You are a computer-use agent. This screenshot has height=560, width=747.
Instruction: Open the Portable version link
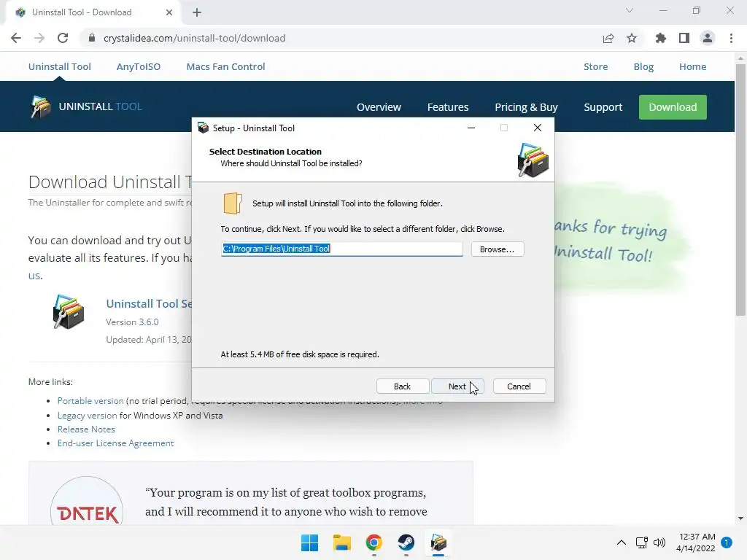point(90,401)
